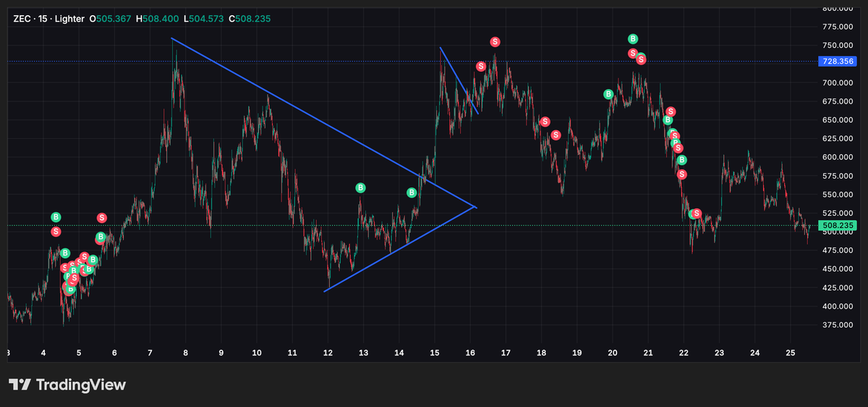Screen dimensions: 868x407
Task: Click the lowest S marker at 575 near day 22
Action: [x=681, y=174]
